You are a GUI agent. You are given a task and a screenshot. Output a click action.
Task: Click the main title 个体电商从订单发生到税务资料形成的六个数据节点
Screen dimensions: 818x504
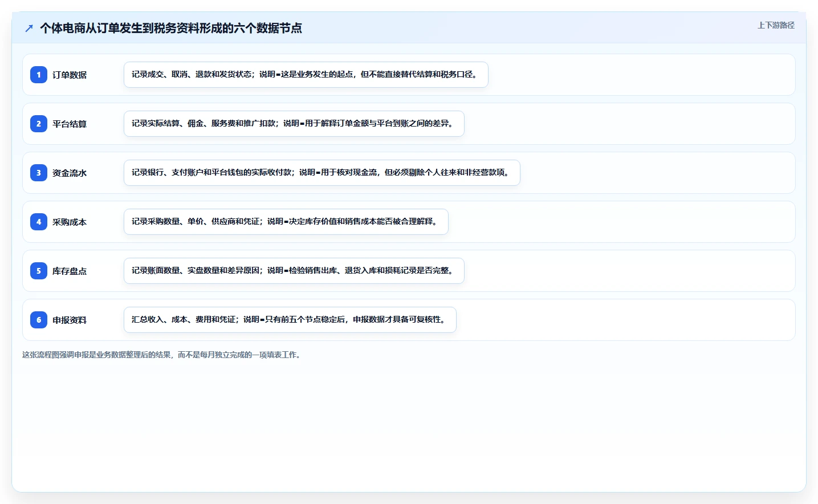(171, 28)
